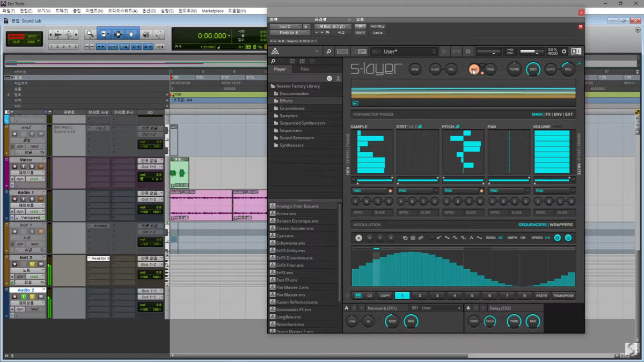Image resolution: width=644 pixels, height=362 pixels.
Task: Toggle Reaktor EDIT mode button
Action: point(342,51)
